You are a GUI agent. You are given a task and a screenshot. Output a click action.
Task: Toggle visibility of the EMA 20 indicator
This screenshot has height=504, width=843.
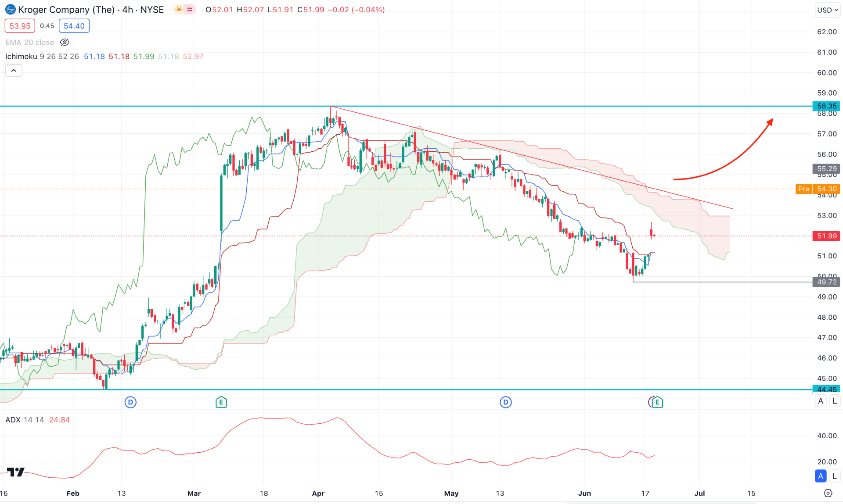[x=65, y=43]
